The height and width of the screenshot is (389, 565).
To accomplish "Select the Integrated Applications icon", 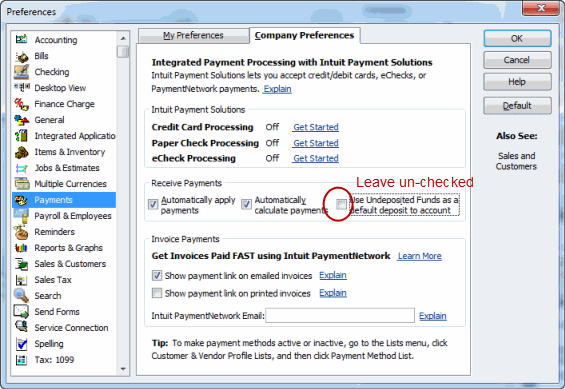I will tap(22, 135).
